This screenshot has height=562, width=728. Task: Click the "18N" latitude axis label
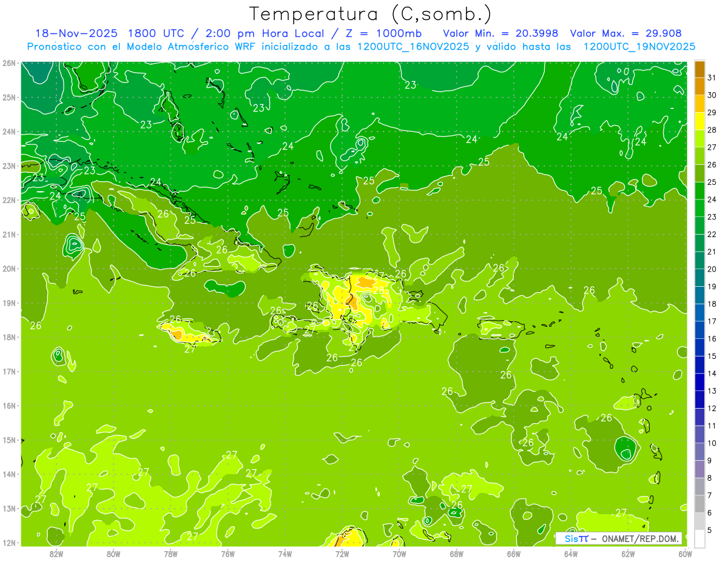[x=10, y=337]
